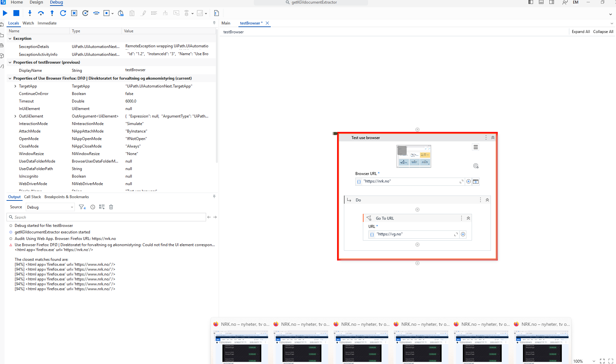Toggle the Slow Step stopwatch option
This screenshot has width=616, height=364.
point(121,13)
